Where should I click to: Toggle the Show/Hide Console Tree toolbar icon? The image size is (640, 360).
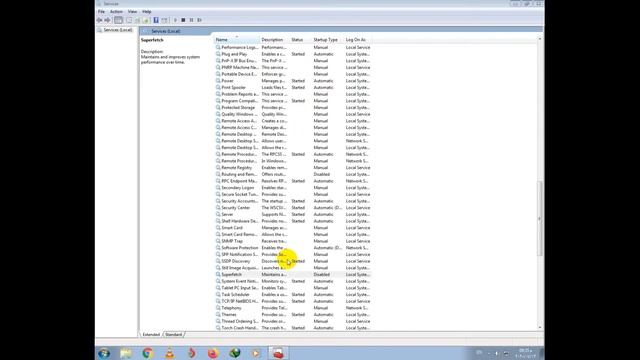click(x=118, y=20)
